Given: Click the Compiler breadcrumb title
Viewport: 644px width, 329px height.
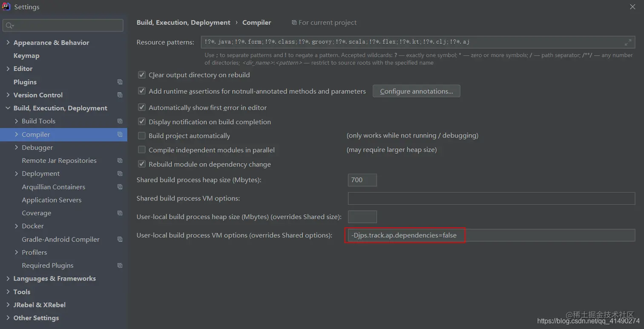Looking at the screenshot, I should click(257, 23).
